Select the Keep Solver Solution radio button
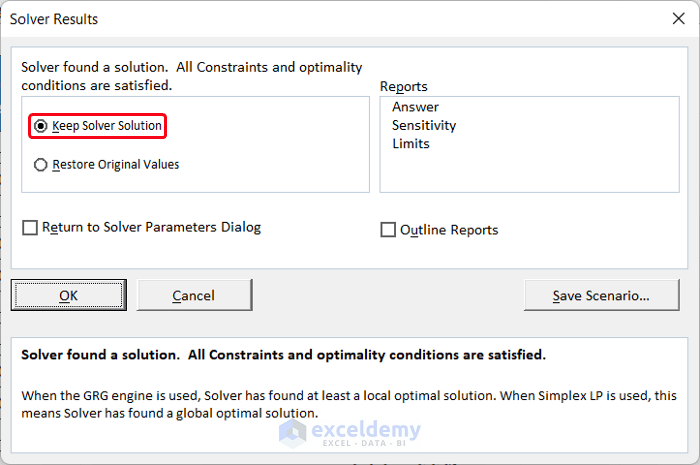 point(41,126)
